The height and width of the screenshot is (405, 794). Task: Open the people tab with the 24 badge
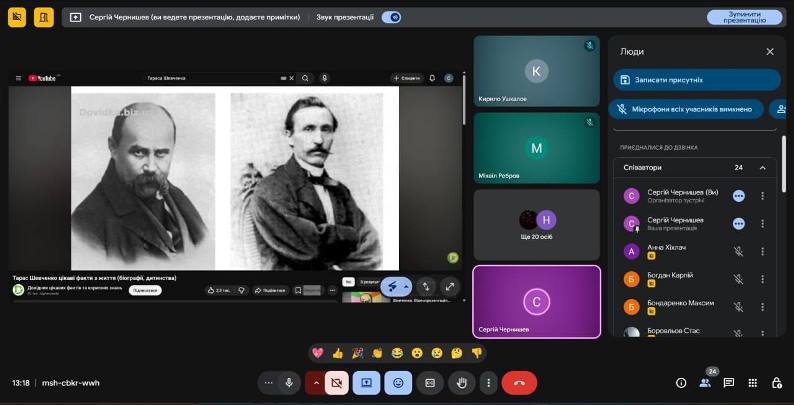(x=705, y=381)
